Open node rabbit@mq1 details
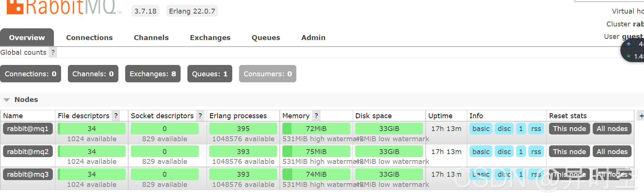This screenshot has width=644, height=196. [28, 129]
